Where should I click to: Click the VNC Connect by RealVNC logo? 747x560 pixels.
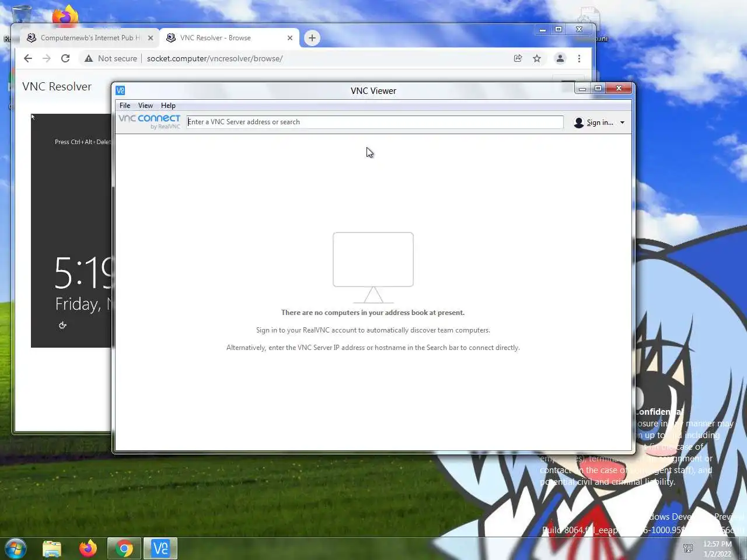coord(149,121)
